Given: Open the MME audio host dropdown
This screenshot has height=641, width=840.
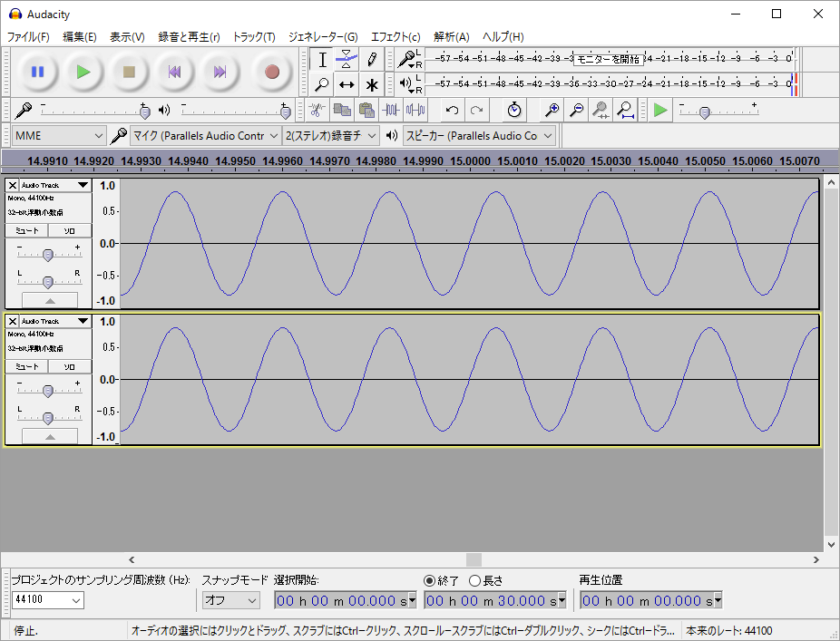Looking at the screenshot, I should tap(58, 136).
